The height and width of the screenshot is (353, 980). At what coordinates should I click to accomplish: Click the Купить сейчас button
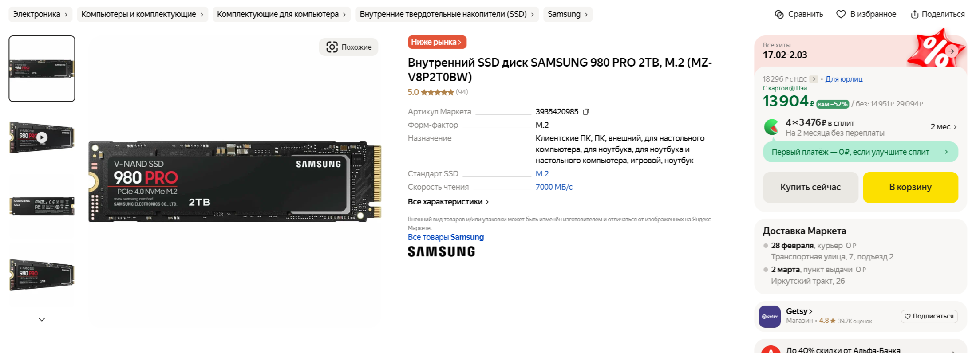click(810, 187)
